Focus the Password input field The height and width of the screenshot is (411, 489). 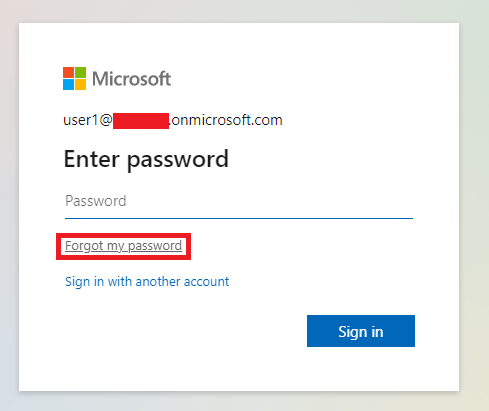(x=239, y=201)
